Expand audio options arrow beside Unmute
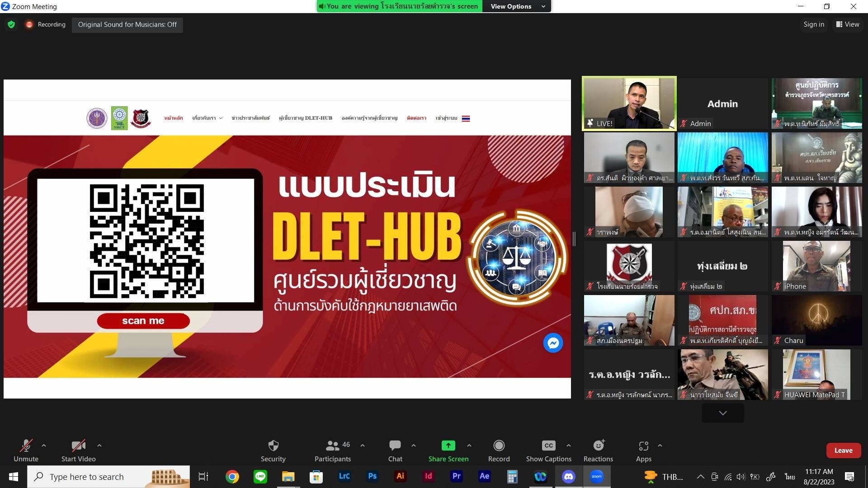 (44, 446)
